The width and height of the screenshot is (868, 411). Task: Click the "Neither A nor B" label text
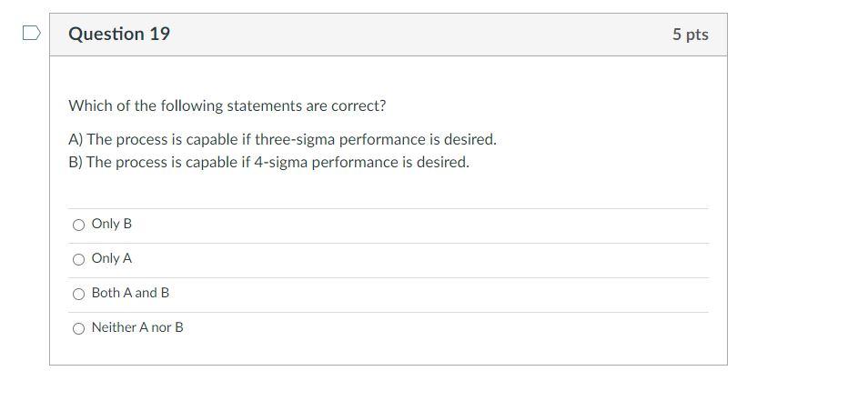[137, 327]
